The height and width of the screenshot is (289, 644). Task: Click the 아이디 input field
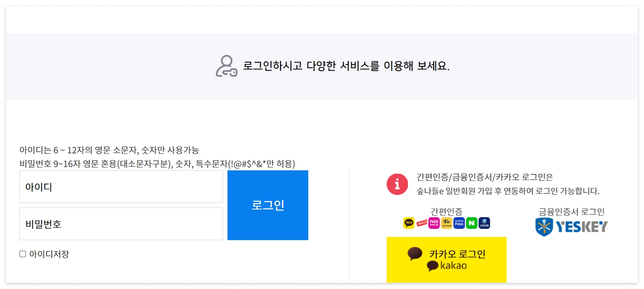coord(121,186)
